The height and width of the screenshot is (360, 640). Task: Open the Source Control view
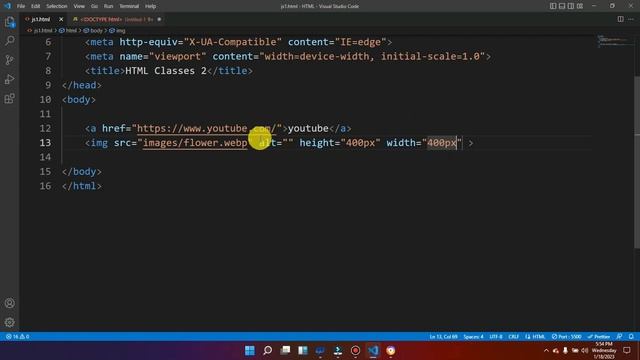click(x=9, y=60)
